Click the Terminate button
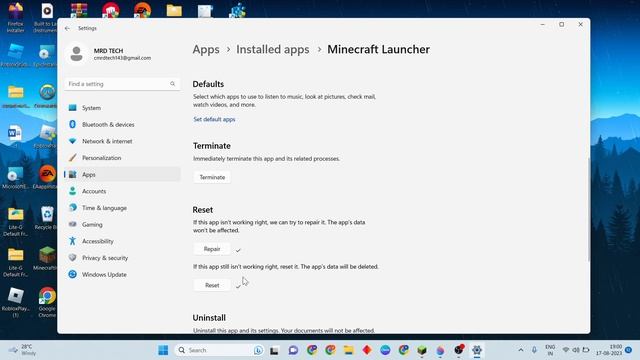 212,177
